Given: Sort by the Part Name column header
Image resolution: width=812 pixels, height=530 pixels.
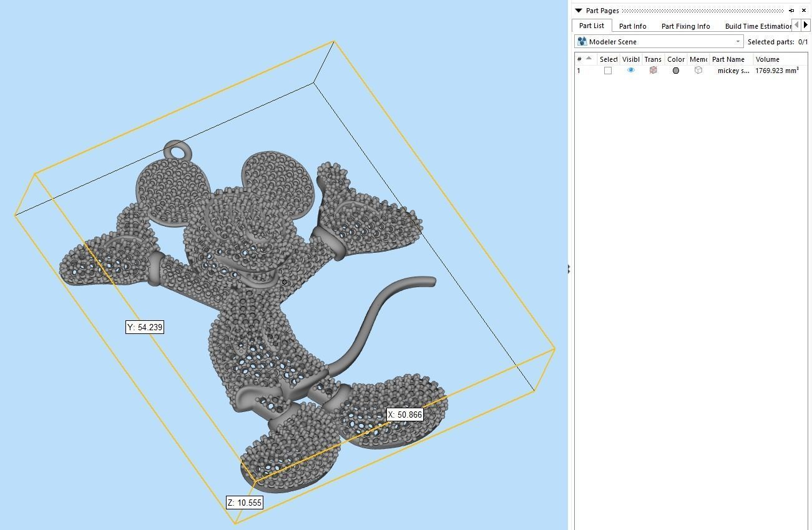Looking at the screenshot, I should (731, 59).
